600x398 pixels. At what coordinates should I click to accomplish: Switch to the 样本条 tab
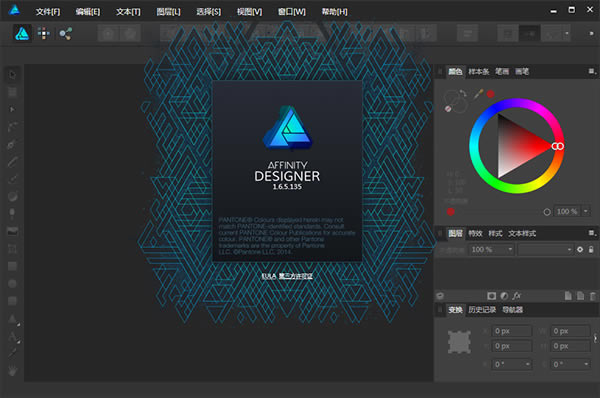pyautogui.click(x=479, y=72)
